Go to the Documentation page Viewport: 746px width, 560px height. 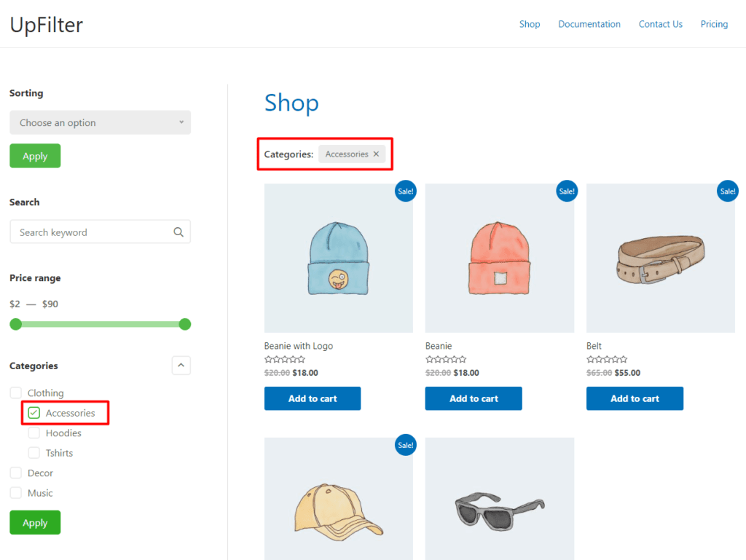point(589,24)
